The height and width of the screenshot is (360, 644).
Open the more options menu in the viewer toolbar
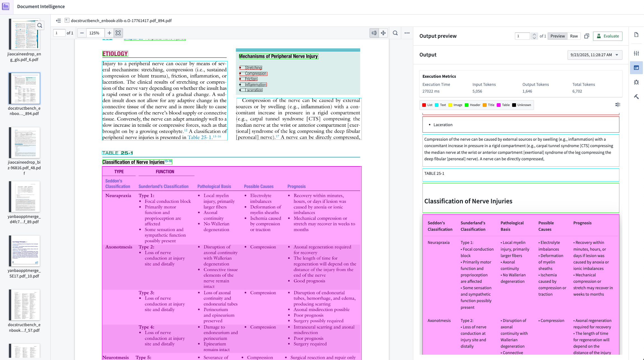407,33
